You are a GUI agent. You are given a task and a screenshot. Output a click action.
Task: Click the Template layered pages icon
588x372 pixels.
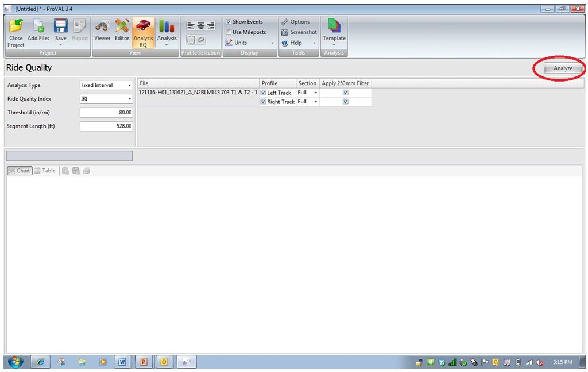click(334, 26)
